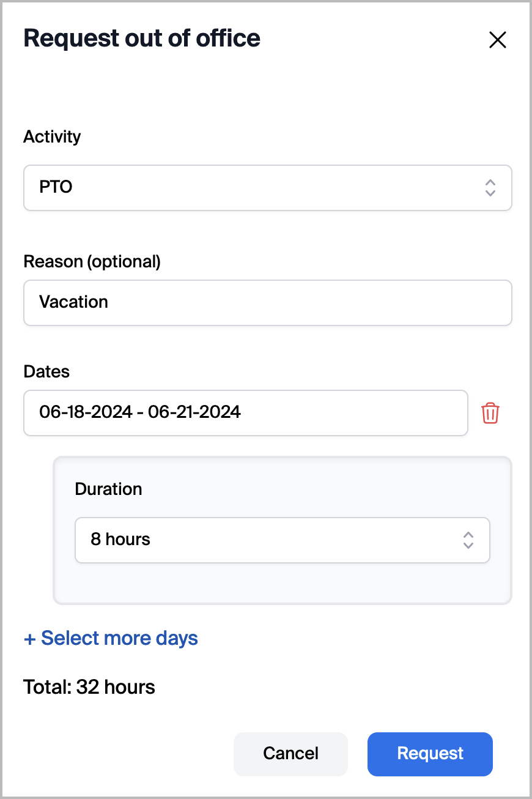
Task: Click the Activity field label
Action: (x=52, y=136)
